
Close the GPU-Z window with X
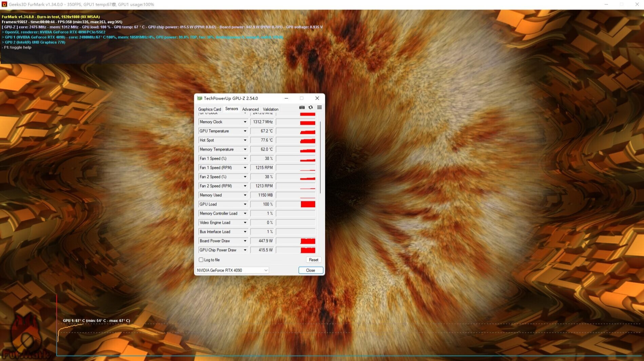point(317,98)
